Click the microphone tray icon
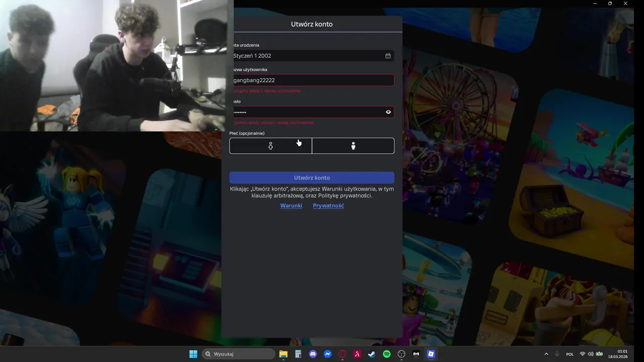Screen dimensions: 644x362 (557, 354)
